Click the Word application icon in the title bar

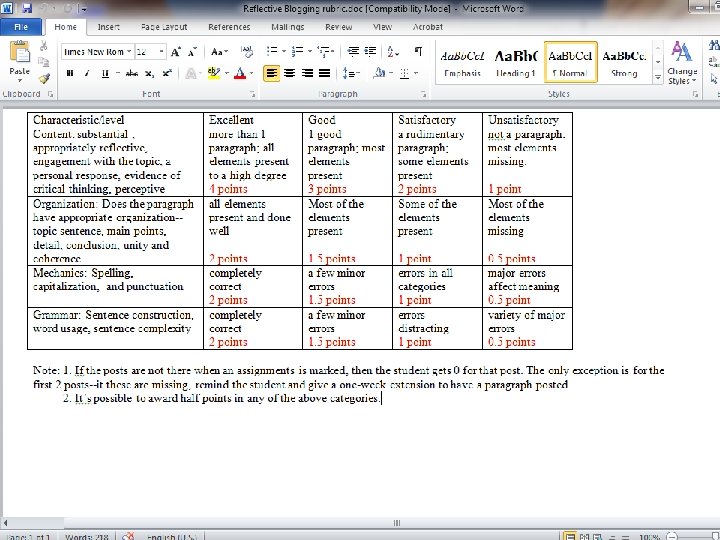tap(7, 8)
